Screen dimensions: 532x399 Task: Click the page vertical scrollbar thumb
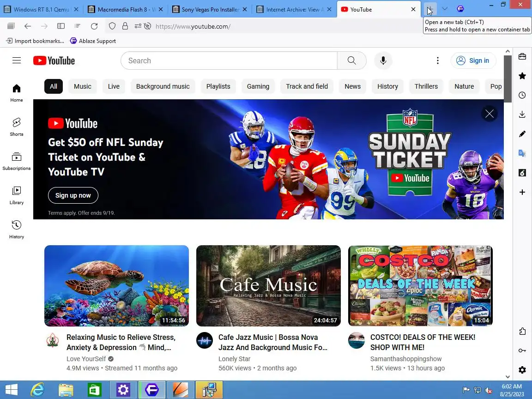coord(508,79)
